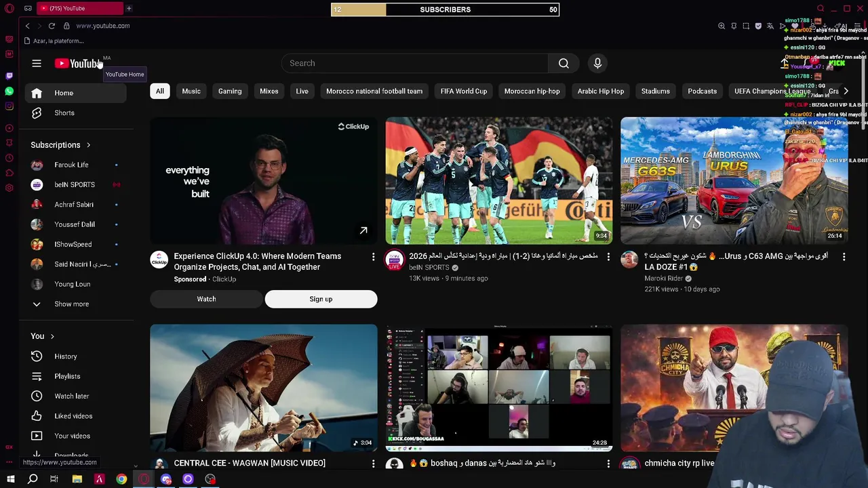
Task: Open Home in the sidebar
Action: point(76,93)
